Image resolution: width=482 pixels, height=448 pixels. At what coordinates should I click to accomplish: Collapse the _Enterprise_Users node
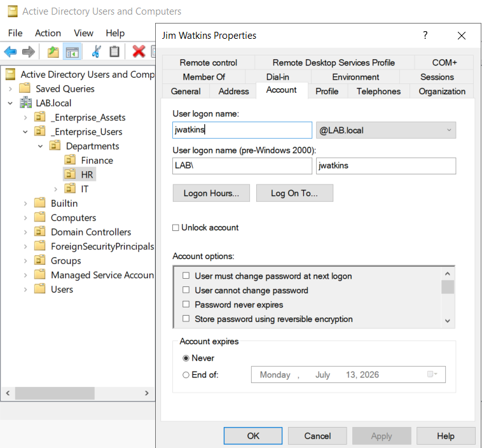(x=25, y=132)
